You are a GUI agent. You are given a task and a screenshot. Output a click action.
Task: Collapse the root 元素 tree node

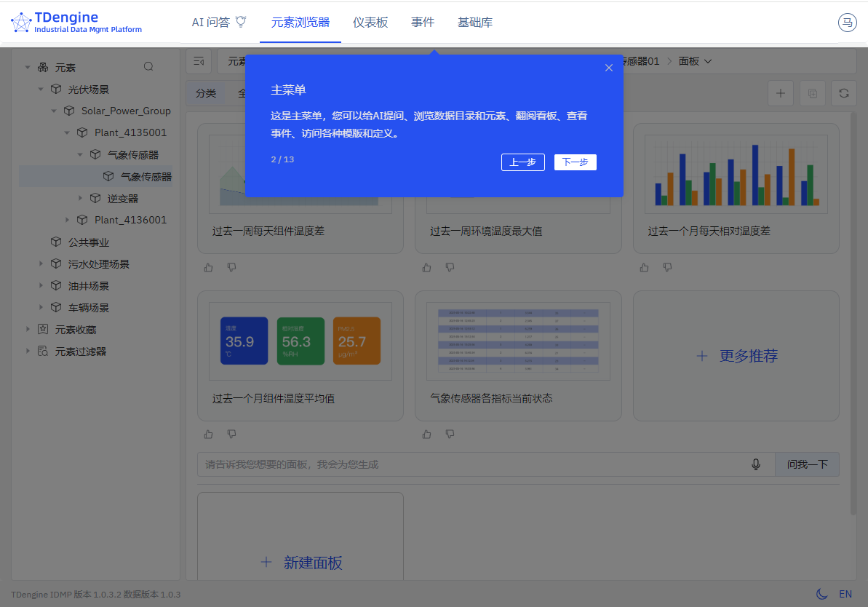coord(27,67)
